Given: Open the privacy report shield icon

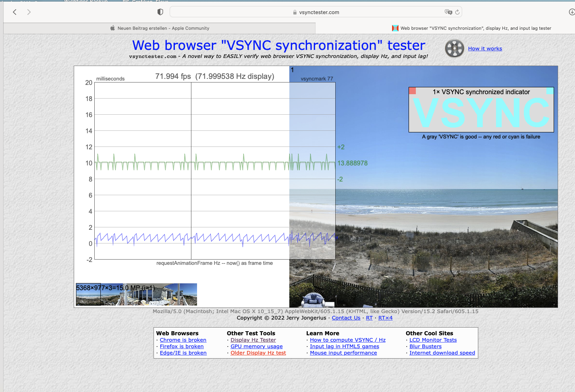Looking at the screenshot, I should (x=160, y=12).
